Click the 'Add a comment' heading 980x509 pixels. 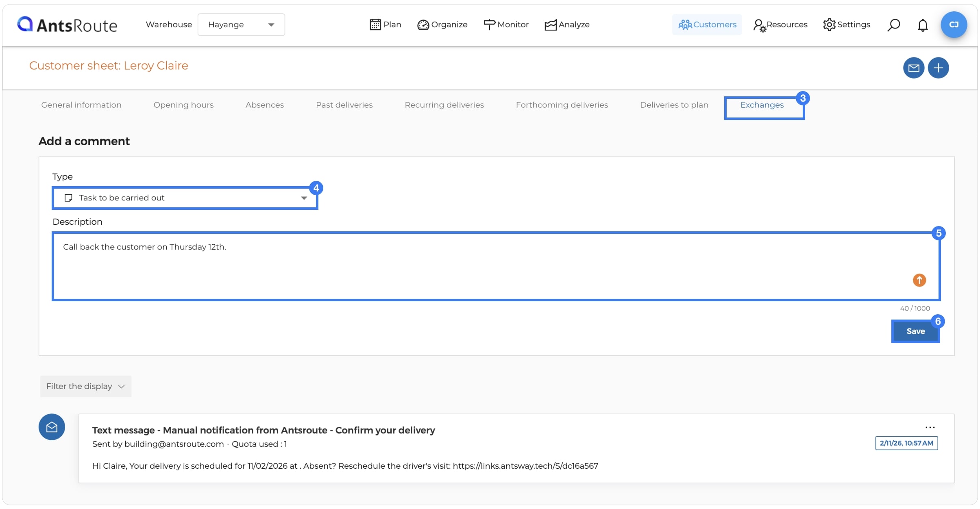point(84,141)
